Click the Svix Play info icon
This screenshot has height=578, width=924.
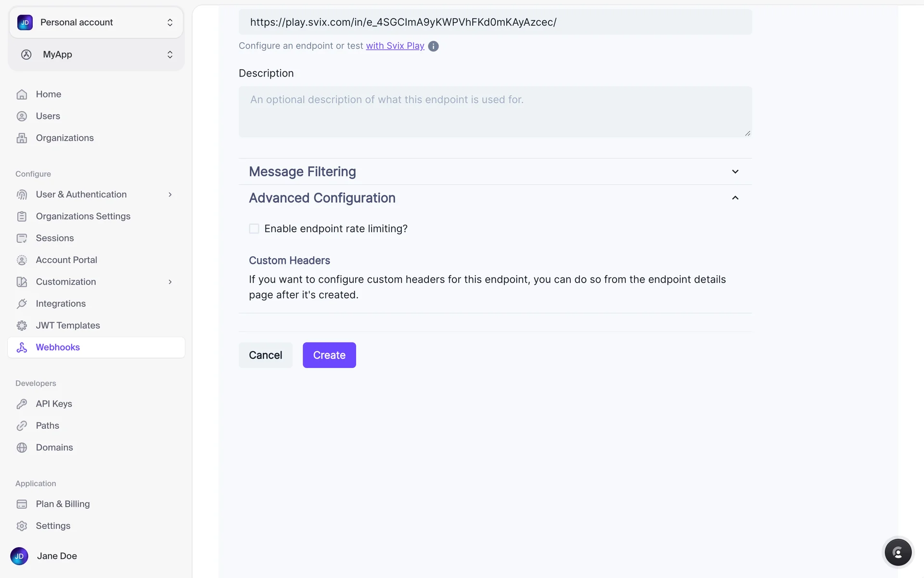(433, 46)
